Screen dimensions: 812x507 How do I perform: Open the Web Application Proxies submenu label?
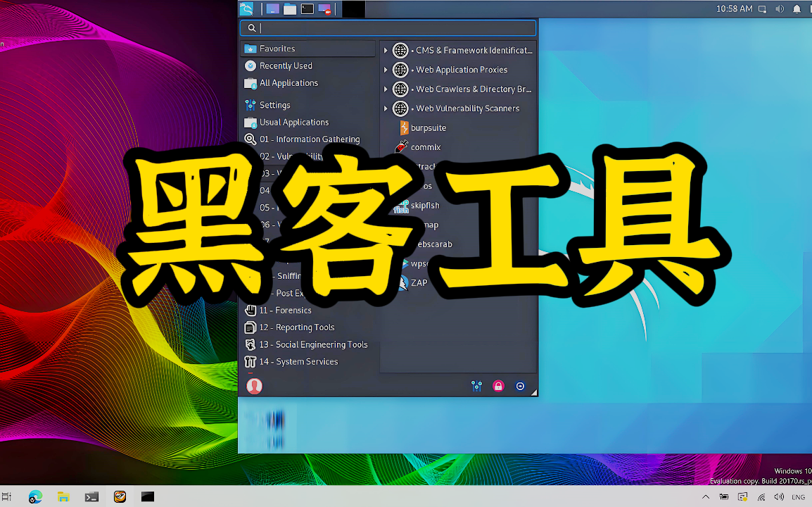pyautogui.click(x=462, y=70)
